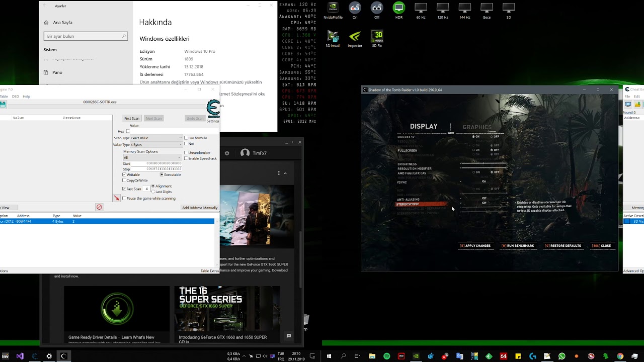
Task: Open the 3D Fix desktop icon
Action: pos(377,39)
